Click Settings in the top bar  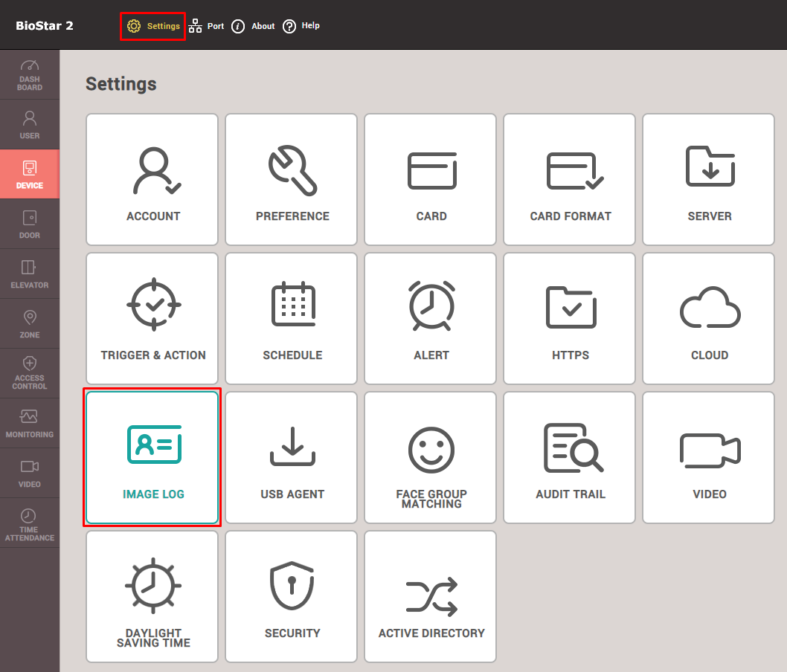[x=153, y=26]
